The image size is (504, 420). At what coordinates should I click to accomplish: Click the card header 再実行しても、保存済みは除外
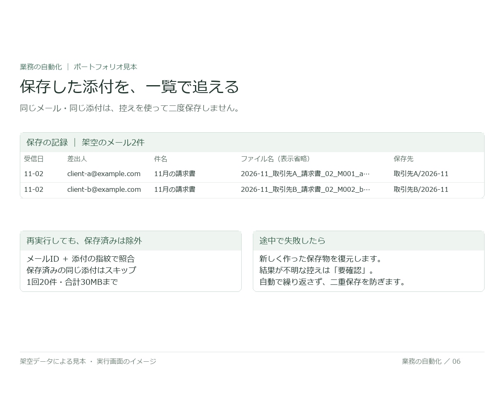pyautogui.click(x=84, y=241)
